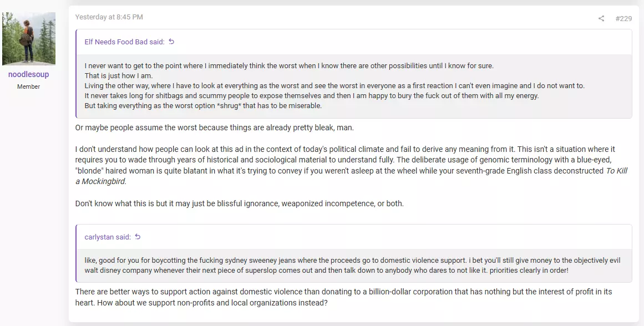Click the carlystan said quote link
This screenshot has width=644, height=326.
(108, 237)
